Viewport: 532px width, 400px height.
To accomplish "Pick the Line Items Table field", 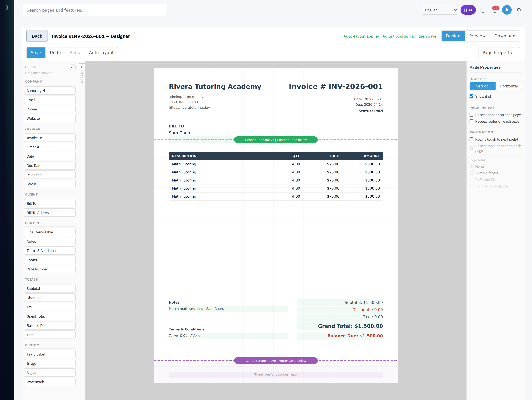I will pyautogui.click(x=50, y=232).
